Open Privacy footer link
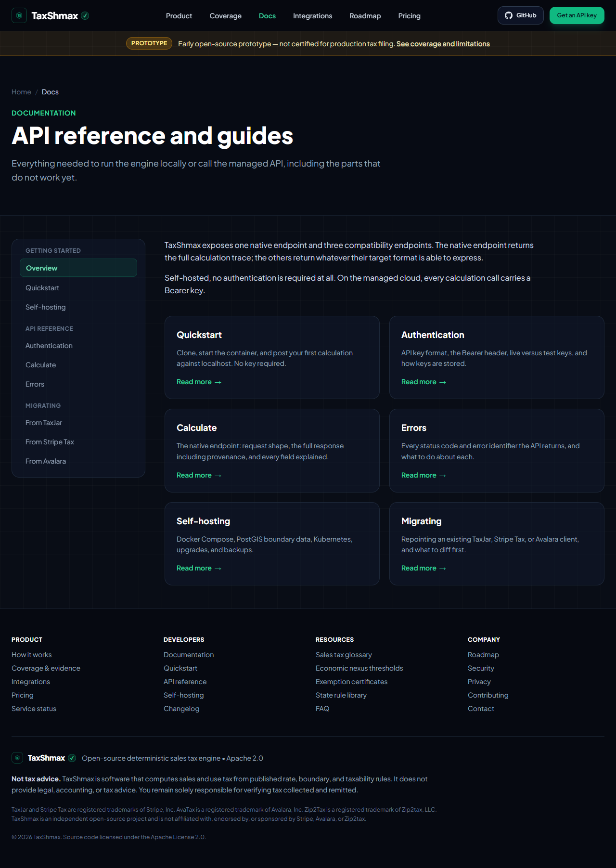Image resolution: width=616 pixels, height=868 pixels. point(479,682)
